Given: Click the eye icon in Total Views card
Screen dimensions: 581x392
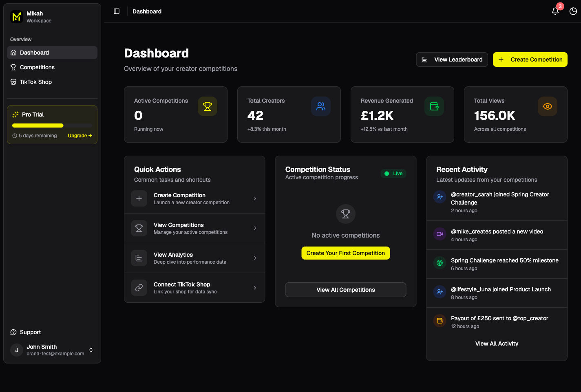Looking at the screenshot, I should (548, 106).
